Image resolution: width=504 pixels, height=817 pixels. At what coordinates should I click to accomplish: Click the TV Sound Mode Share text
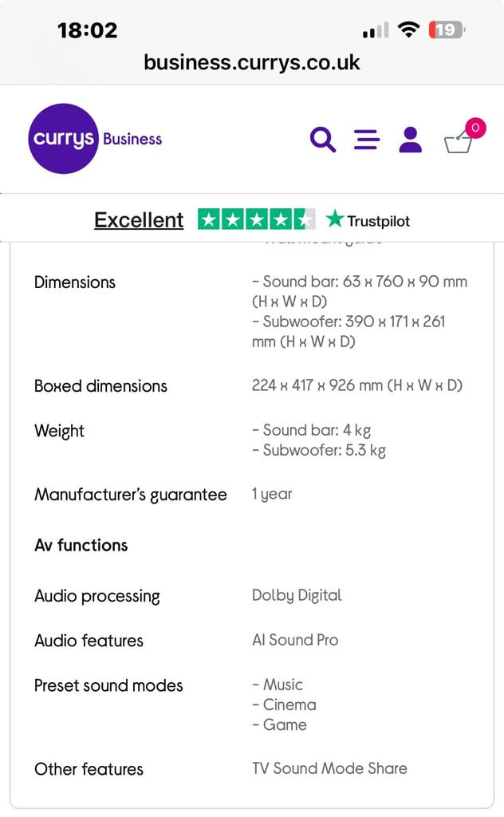click(x=329, y=768)
